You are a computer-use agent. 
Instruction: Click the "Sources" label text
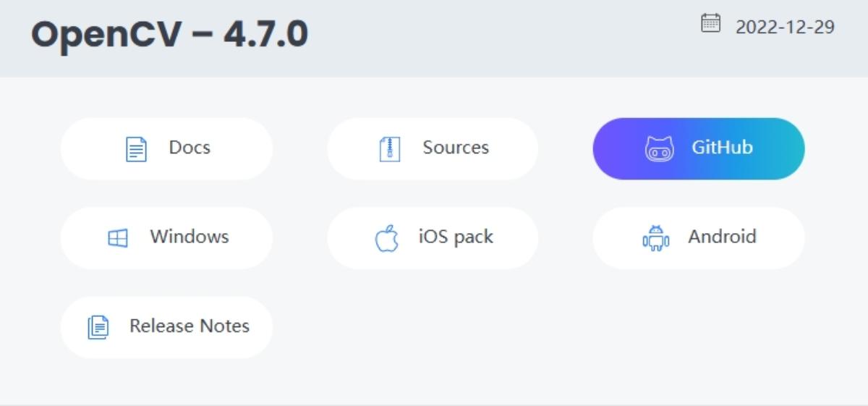pyautogui.click(x=456, y=148)
